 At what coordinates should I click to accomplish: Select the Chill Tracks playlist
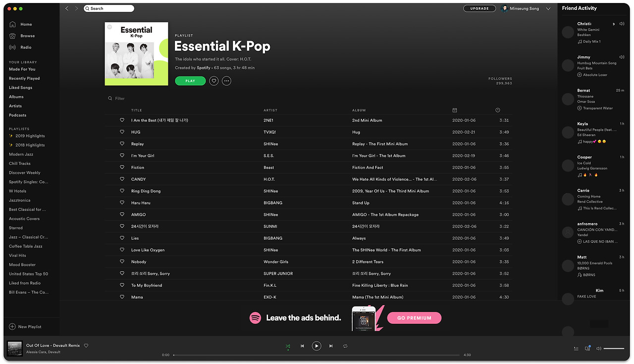click(x=20, y=163)
